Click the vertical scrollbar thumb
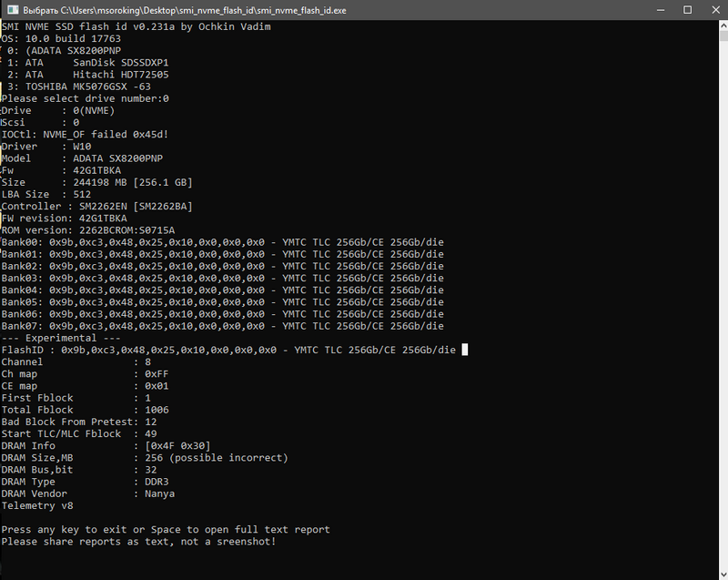Image resolution: width=728 pixels, height=580 pixels. coord(723,36)
